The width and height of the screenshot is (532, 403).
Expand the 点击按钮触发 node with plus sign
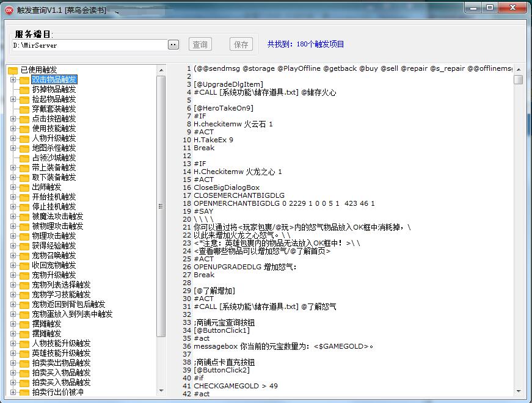(13, 119)
